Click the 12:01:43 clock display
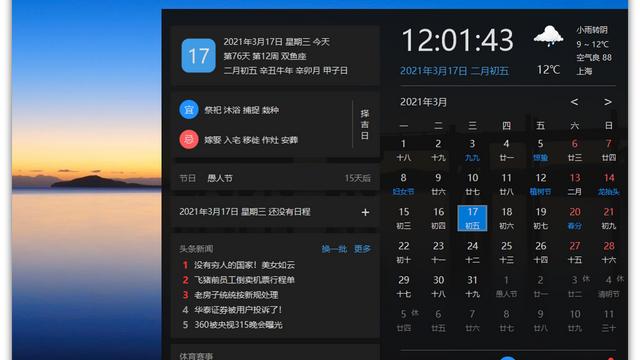 pos(457,40)
